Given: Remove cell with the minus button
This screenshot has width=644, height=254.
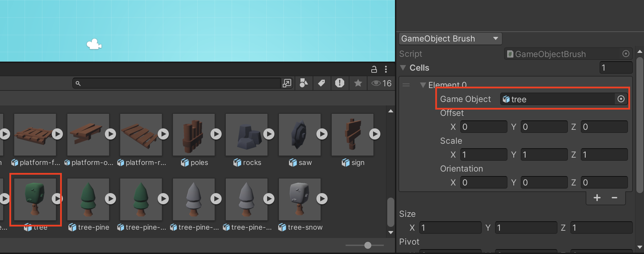Looking at the screenshot, I should click(x=614, y=198).
